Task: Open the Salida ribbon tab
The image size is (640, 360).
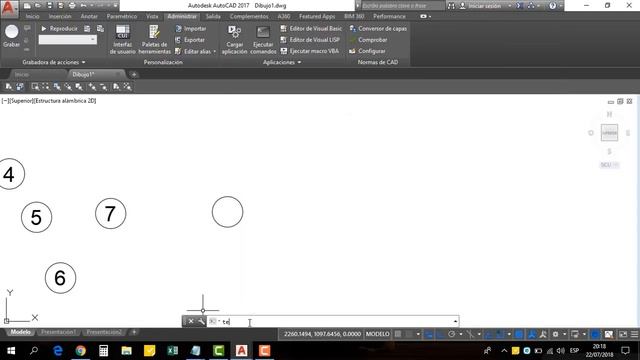Action: (x=213, y=16)
